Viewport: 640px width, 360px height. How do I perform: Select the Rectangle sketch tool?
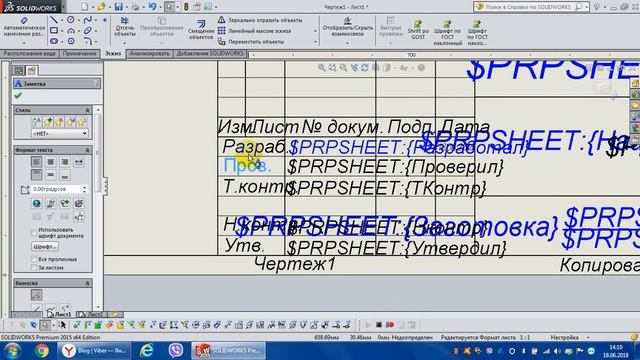pos(54,30)
